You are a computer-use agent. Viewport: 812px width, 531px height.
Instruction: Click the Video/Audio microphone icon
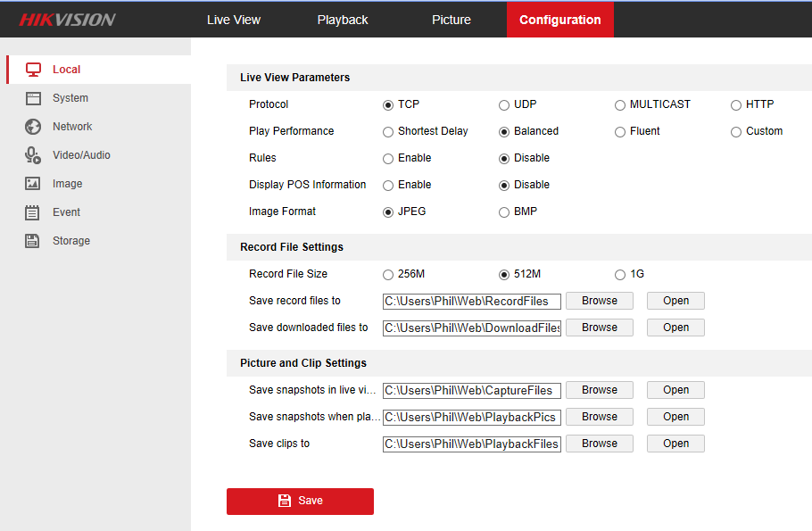(x=33, y=155)
